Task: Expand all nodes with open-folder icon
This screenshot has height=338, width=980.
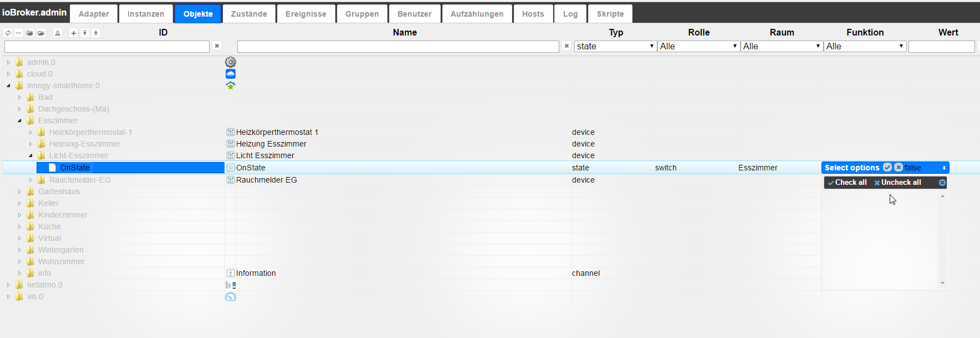Action: coord(41,33)
